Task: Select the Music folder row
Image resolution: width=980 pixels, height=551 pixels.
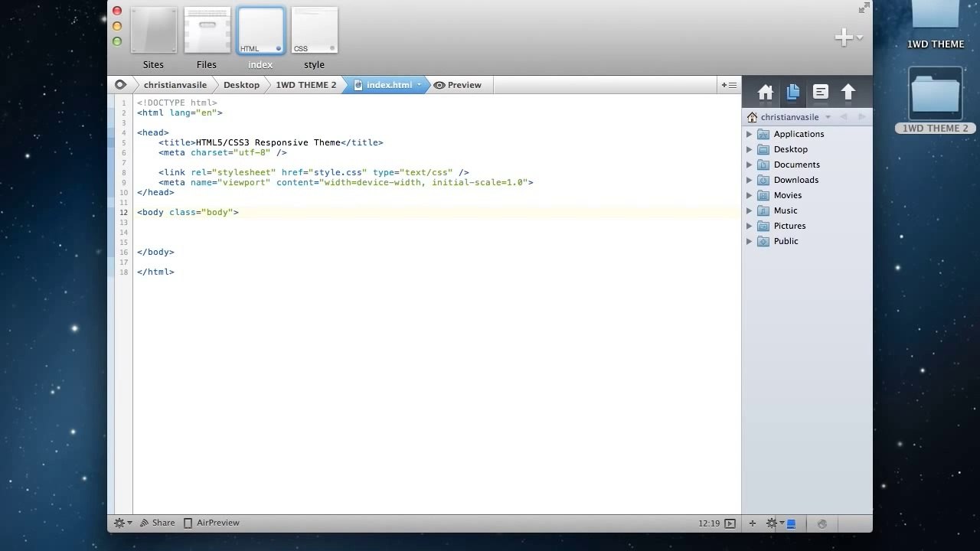Action: [807, 210]
